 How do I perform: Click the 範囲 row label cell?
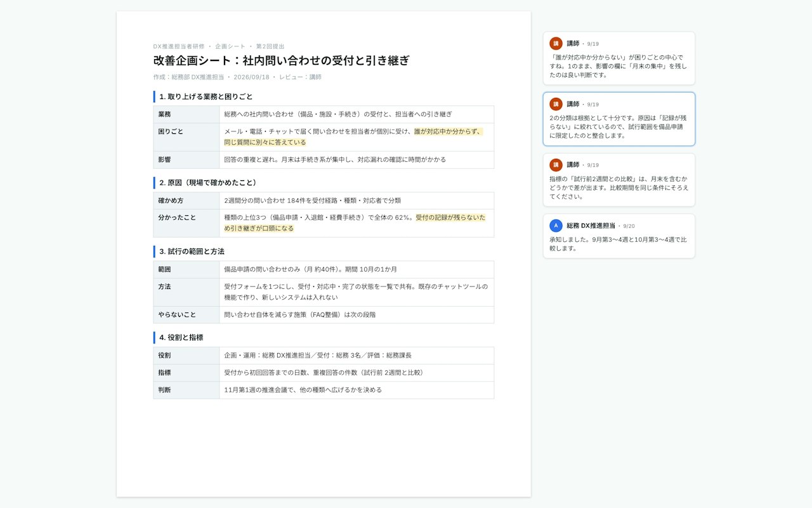(187, 269)
